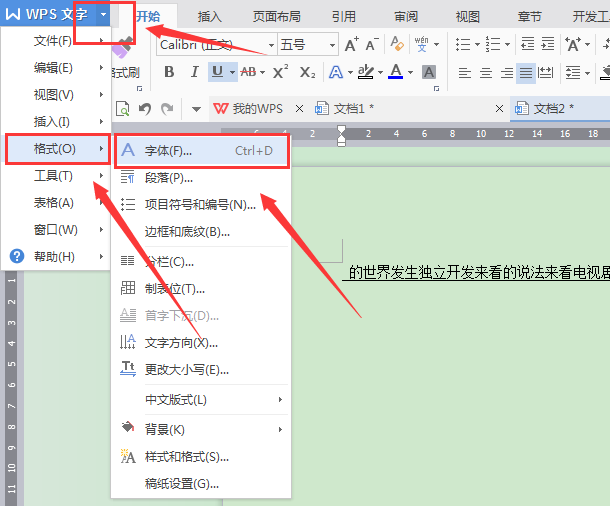610x506 pixels.
Task: Choose 边框和底纹(B)... menu entry
Action: pyautogui.click(x=202, y=232)
